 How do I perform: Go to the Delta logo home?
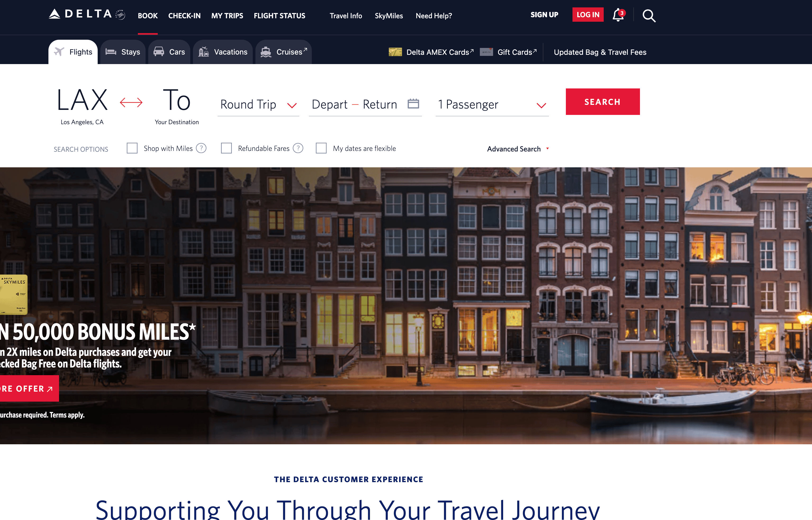tap(87, 15)
